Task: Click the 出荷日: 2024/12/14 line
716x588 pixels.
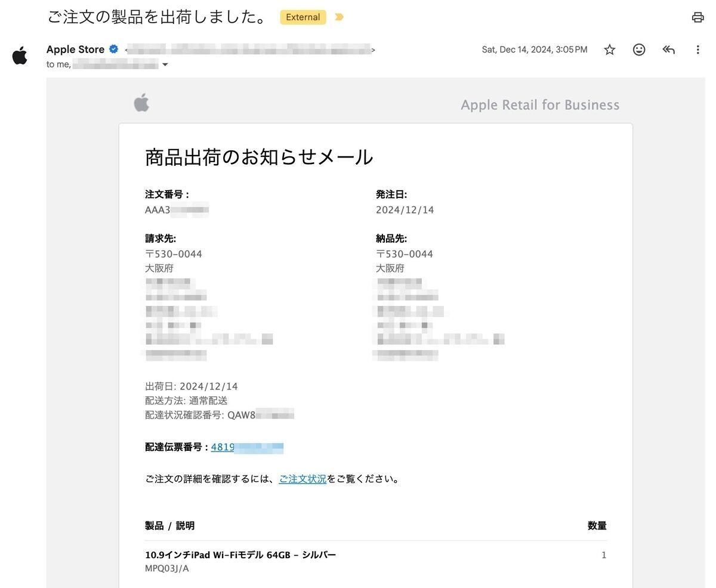Action: [x=192, y=386]
